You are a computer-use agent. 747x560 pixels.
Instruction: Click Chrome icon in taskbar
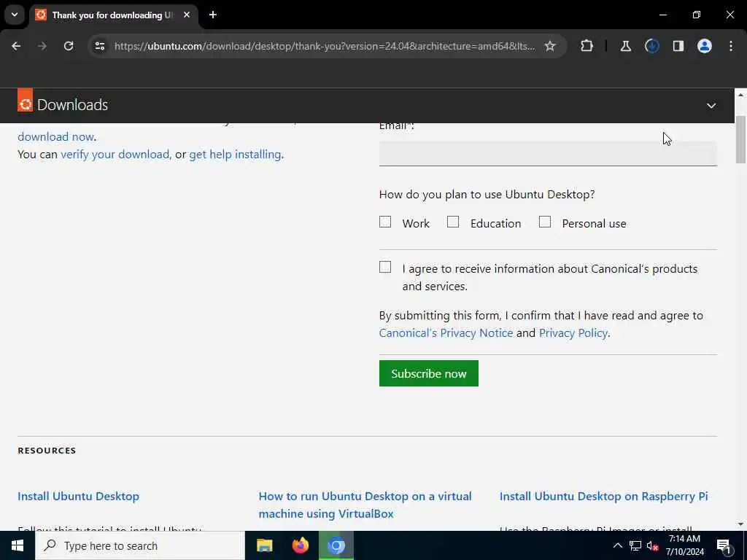click(x=336, y=545)
